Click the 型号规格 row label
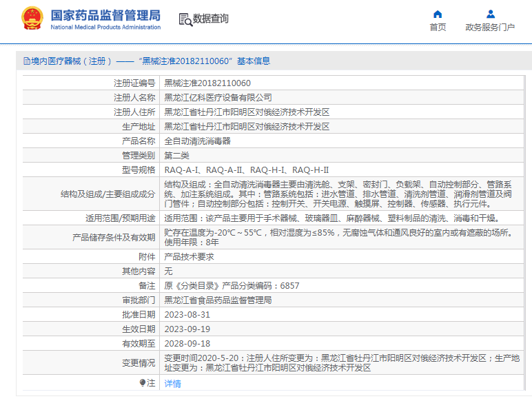The image size is (532, 401). (139, 170)
